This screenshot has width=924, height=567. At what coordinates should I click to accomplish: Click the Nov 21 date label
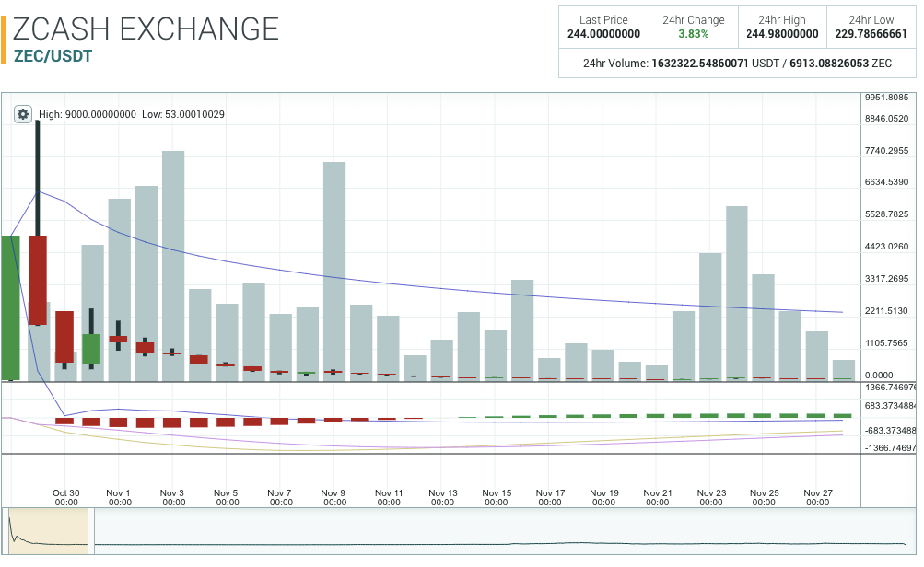(x=657, y=498)
